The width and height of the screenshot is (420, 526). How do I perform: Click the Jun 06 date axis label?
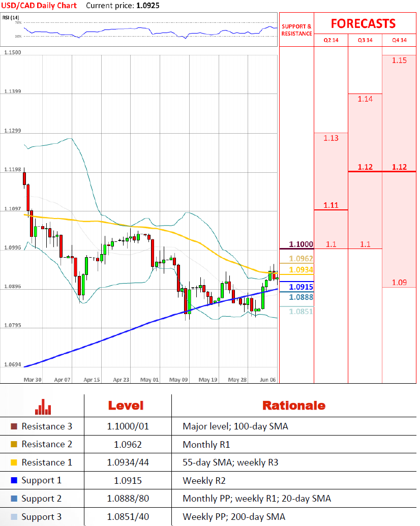click(x=268, y=380)
